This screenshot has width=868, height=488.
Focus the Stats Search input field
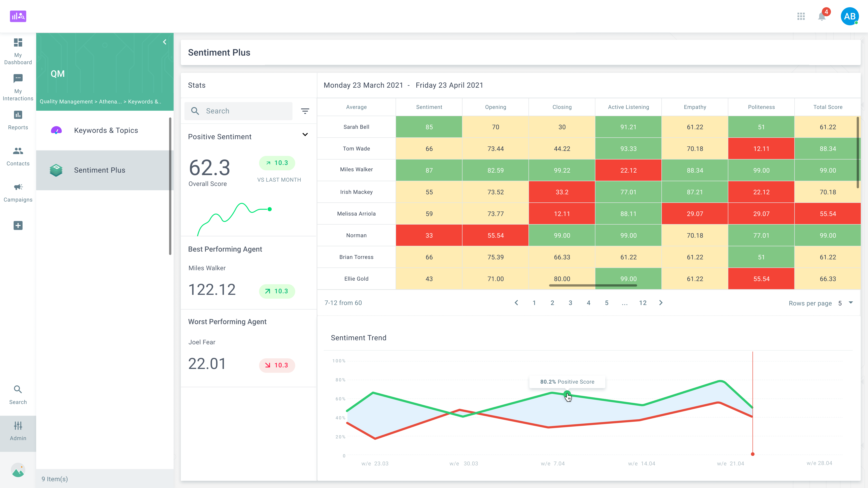(x=238, y=111)
